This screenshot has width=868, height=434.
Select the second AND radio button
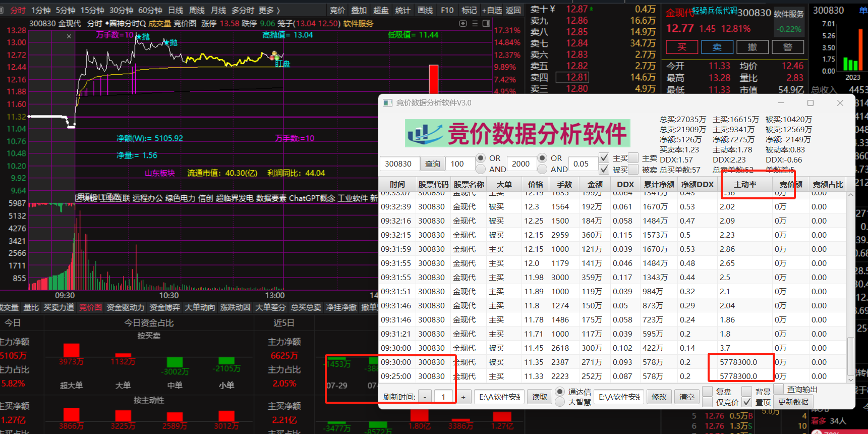pos(542,169)
